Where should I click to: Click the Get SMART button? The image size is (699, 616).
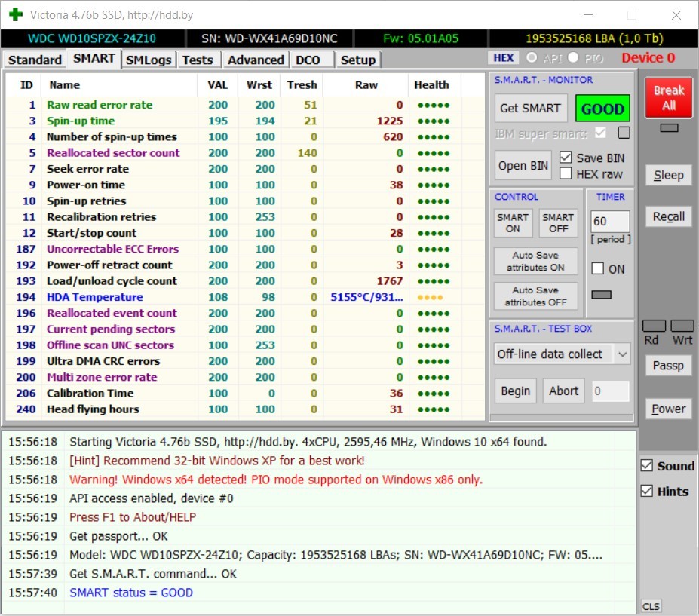pos(531,108)
